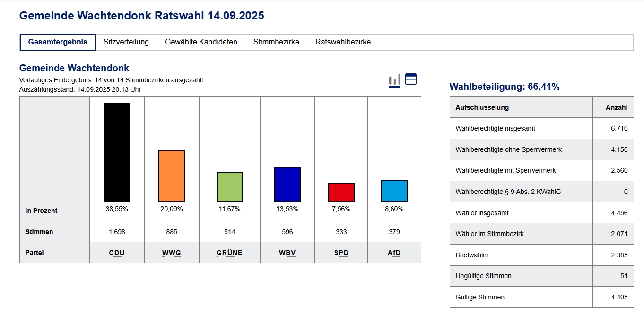Viewport: 644px width, 316px height.
Task: Select the Stimmbezirke tab
Action: pyautogui.click(x=276, y=42)
